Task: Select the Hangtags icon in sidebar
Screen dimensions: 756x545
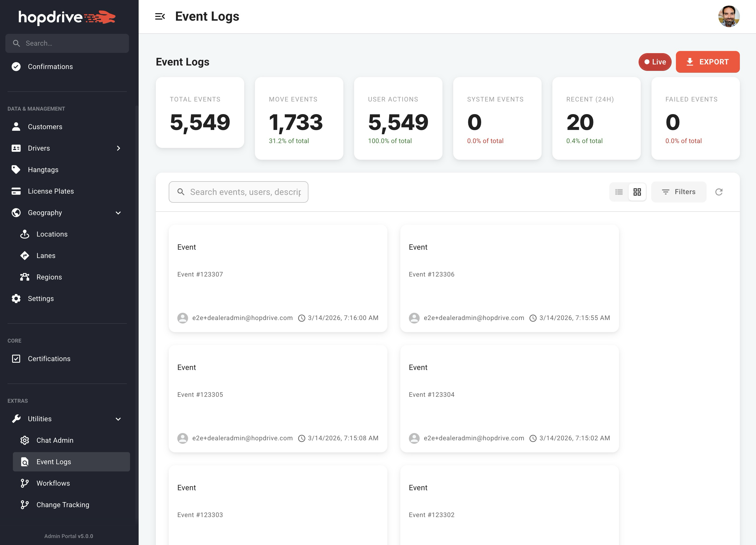Action: [x=16, y=170]
